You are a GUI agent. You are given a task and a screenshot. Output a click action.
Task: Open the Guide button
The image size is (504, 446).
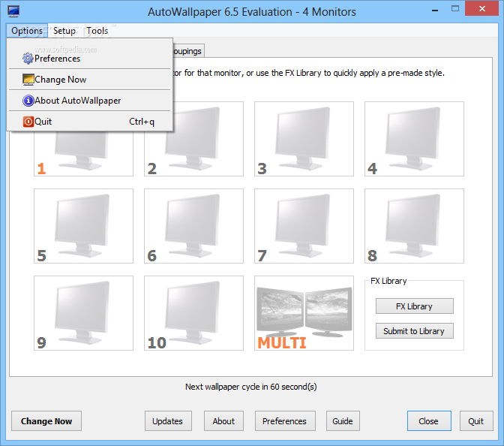(343, 421)
